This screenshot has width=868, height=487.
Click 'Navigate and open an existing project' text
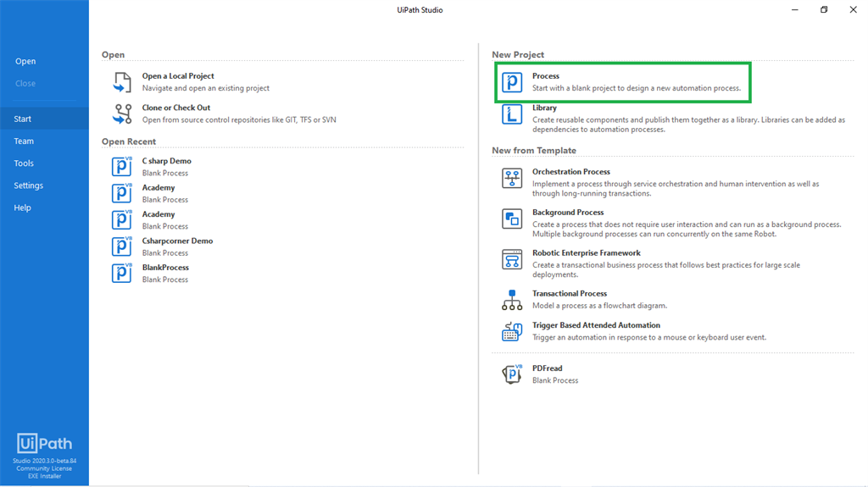pos(205,88)
